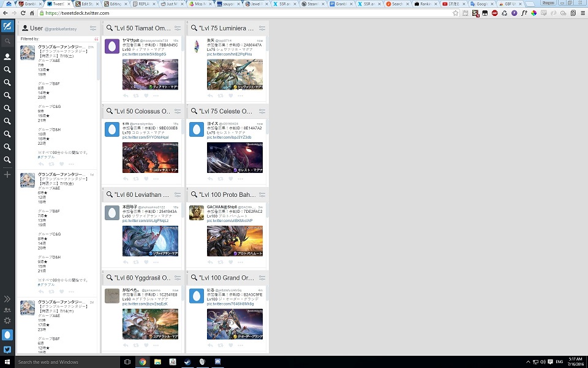The image size is (588, 368).
Task: Like the tweet in Celeste column
Action: [231, 178]
